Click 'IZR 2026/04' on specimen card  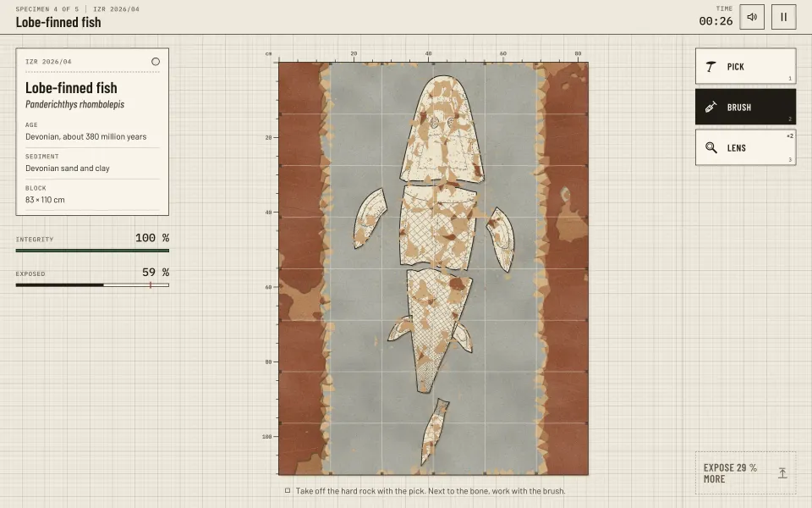pos(49,62)
